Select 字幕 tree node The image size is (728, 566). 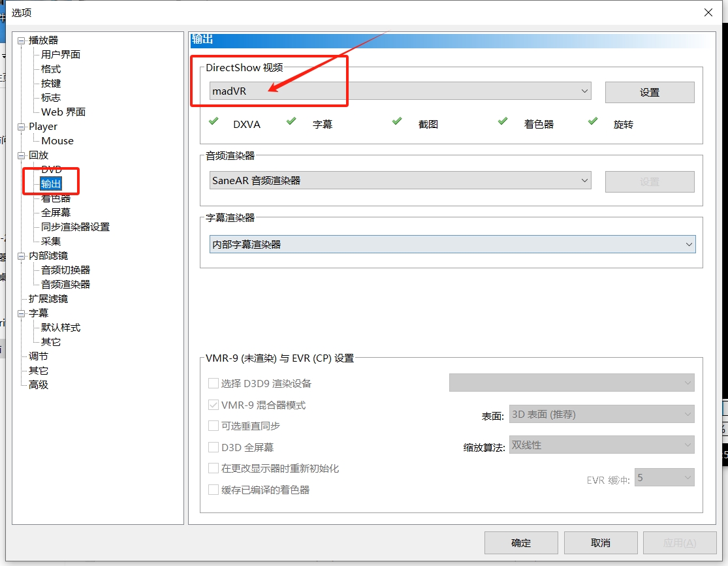38,313
